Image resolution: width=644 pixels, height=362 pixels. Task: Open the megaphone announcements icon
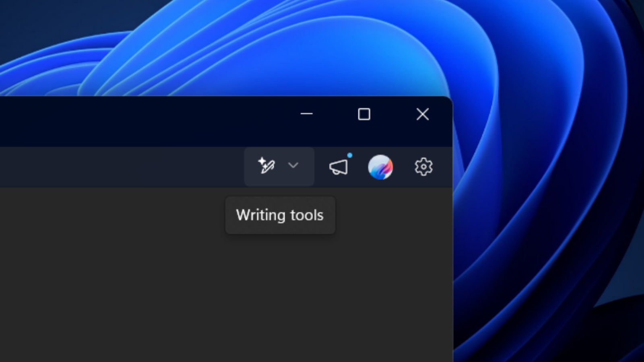338,167
